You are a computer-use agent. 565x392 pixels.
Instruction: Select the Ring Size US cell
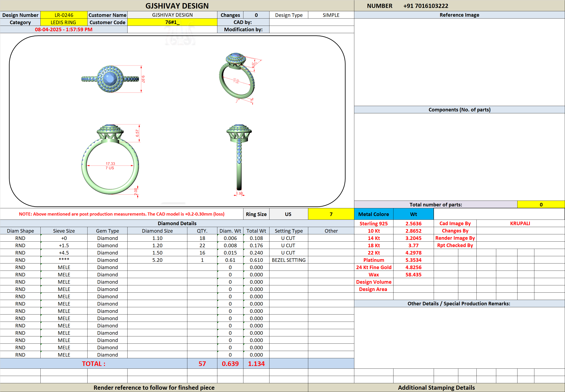click(288, 214)
